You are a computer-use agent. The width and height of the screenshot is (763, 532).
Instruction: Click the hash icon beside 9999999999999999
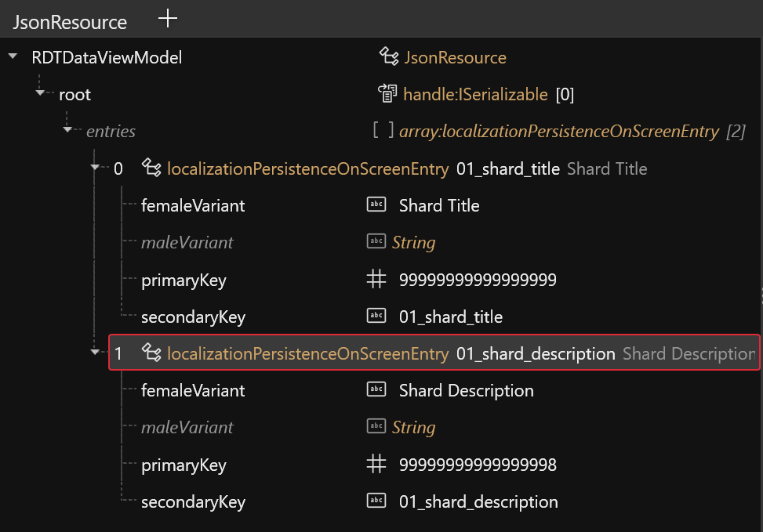point(376,280)
